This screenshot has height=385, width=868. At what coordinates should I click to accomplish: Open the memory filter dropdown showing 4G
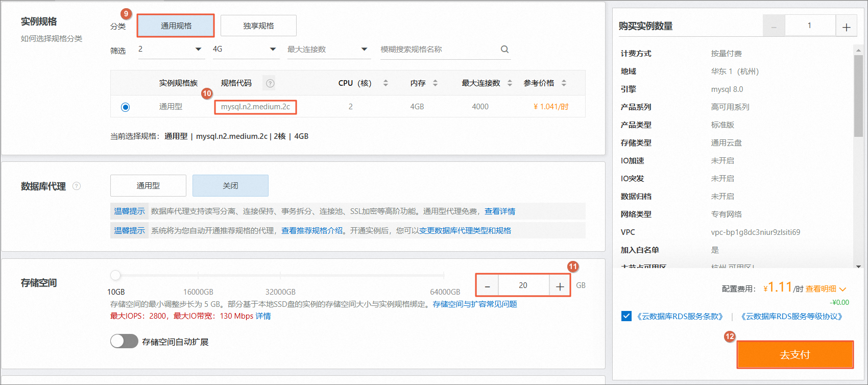click(x=246, y=50)
